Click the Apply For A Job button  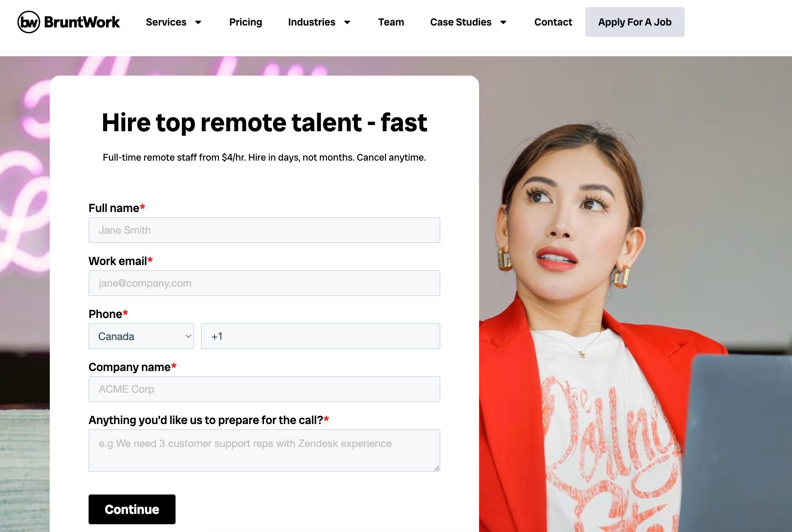[x=635, y=22]
